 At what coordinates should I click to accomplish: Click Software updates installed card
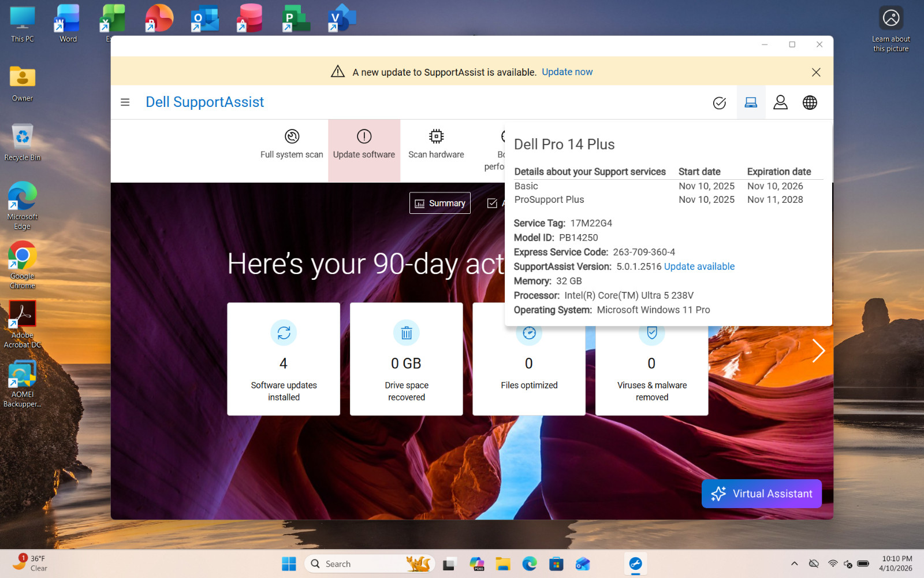pyautogui.click(x=284, y=359)
